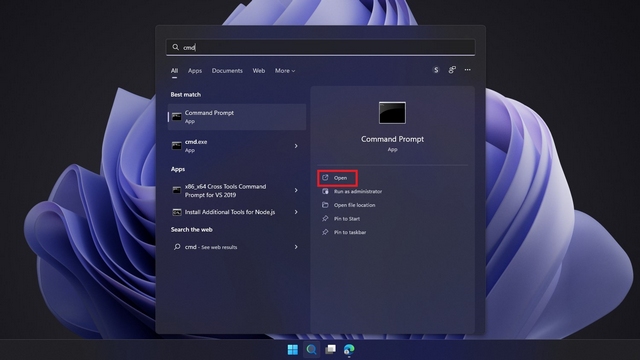Open the three-dot options menu
The height and width of the screenshot is (360, 640).
[467, 70]
